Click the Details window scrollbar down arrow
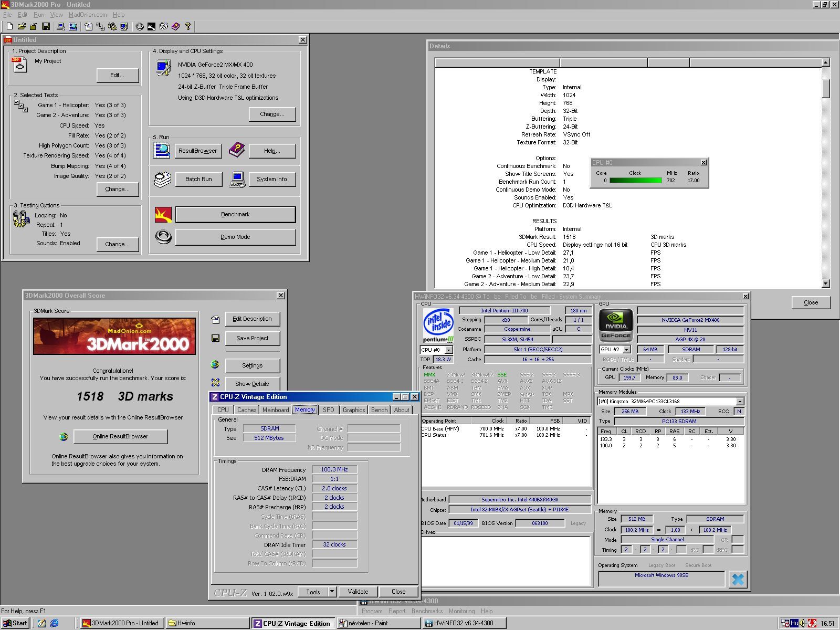This screenshot has width=840, height=630. (825, 283)
